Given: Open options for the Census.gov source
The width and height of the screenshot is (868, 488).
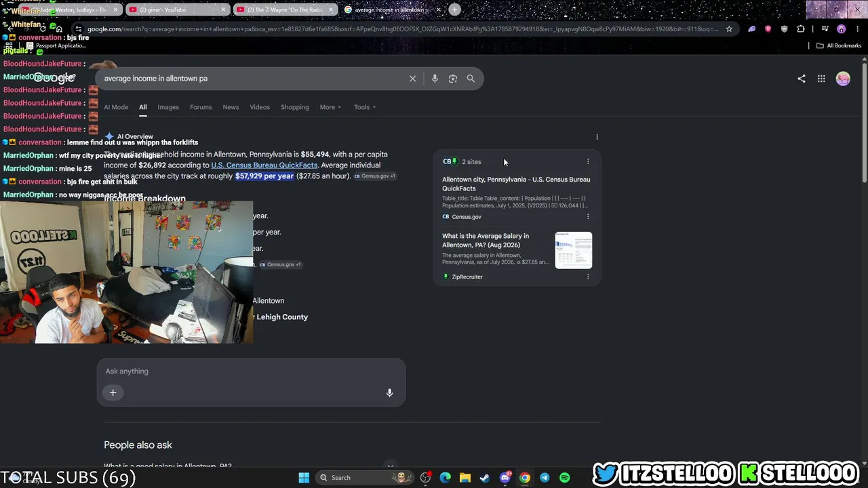Looking at the screenshot, I should (x=588, y=217).
